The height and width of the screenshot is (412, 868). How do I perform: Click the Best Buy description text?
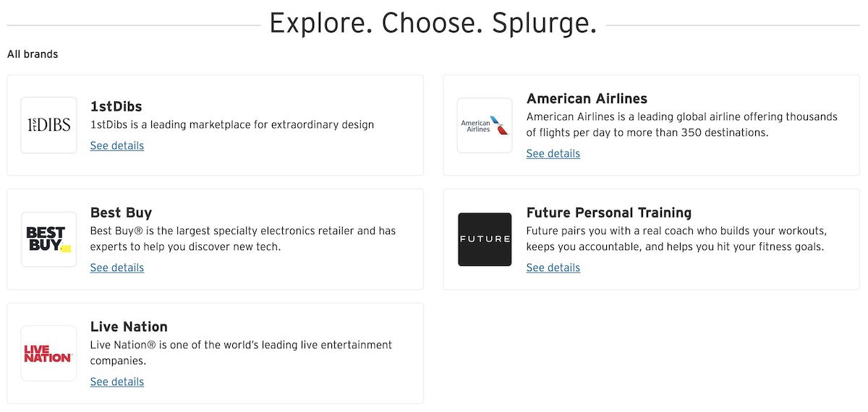click(243, 239)
